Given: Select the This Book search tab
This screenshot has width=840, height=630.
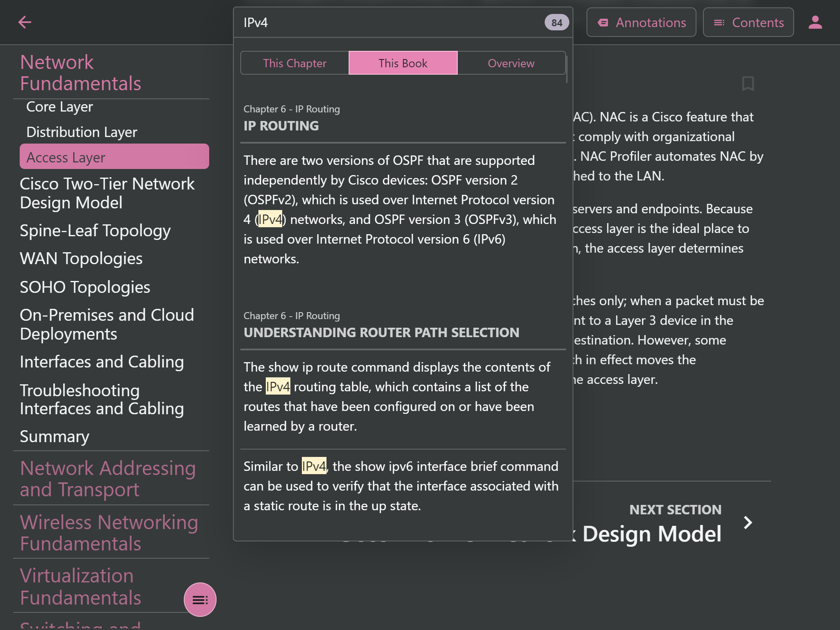Looking at the screenshot, I should coord(403,63).
